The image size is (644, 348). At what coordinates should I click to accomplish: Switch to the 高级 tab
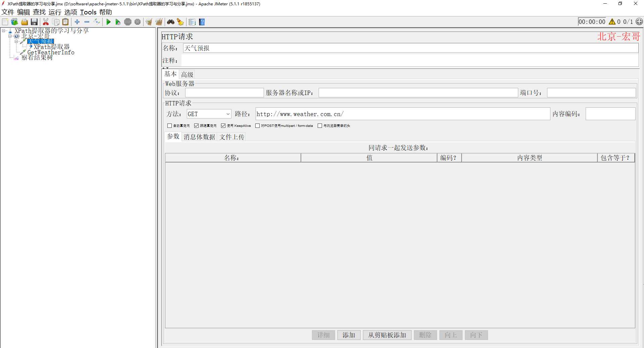pos(187,74)
